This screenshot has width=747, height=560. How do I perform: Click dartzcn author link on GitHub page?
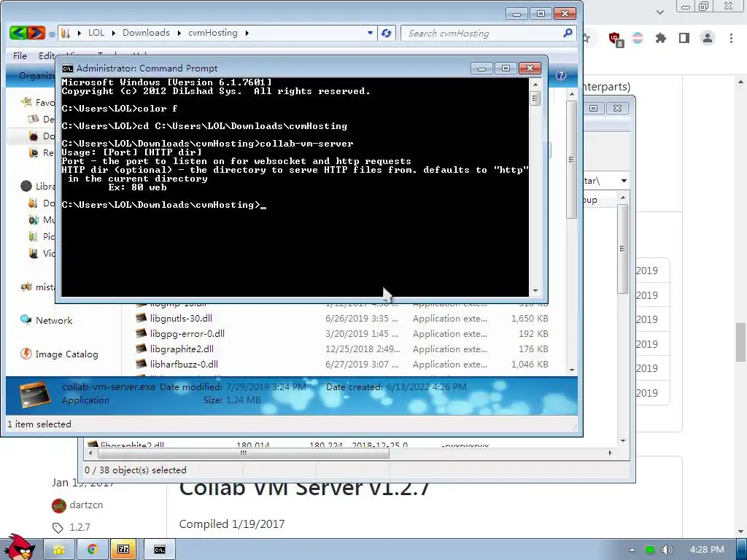pos(86,505)
